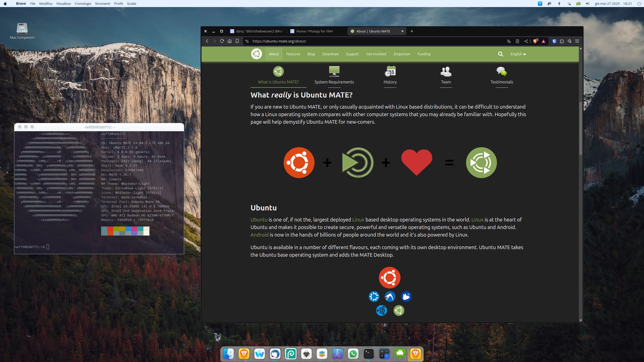Open the Guida menu

click(x=131, y=4)
